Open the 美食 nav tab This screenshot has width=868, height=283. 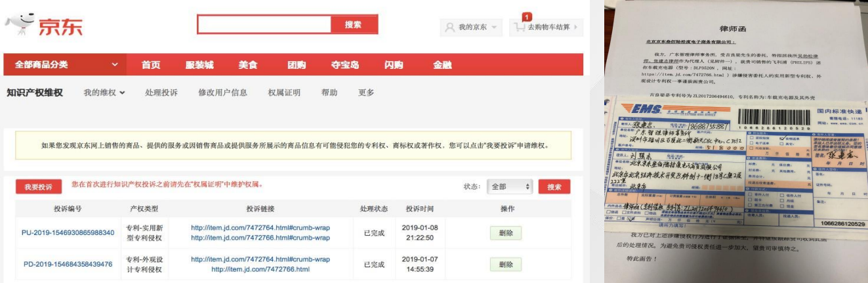[248, 65]
